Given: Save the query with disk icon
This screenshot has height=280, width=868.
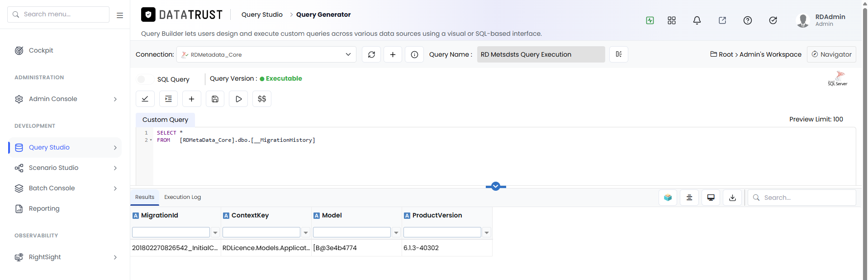Looking at the screenshot, I should (215, 99).
